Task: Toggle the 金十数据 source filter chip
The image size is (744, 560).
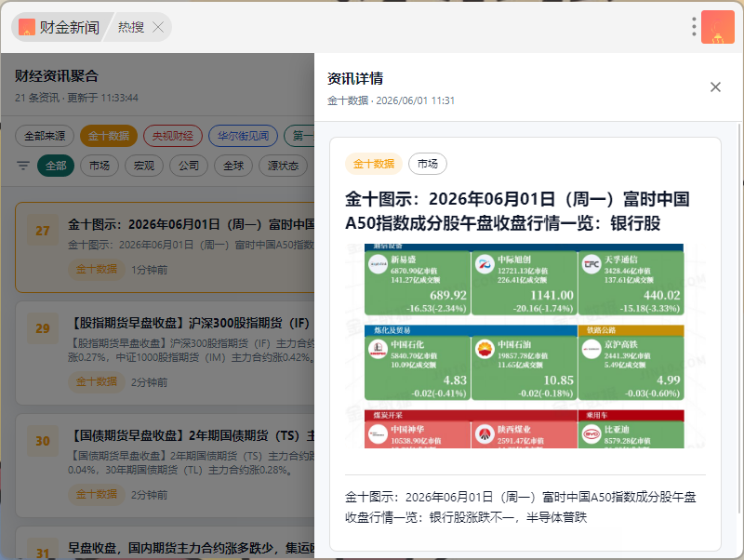Action: point(109,136)
